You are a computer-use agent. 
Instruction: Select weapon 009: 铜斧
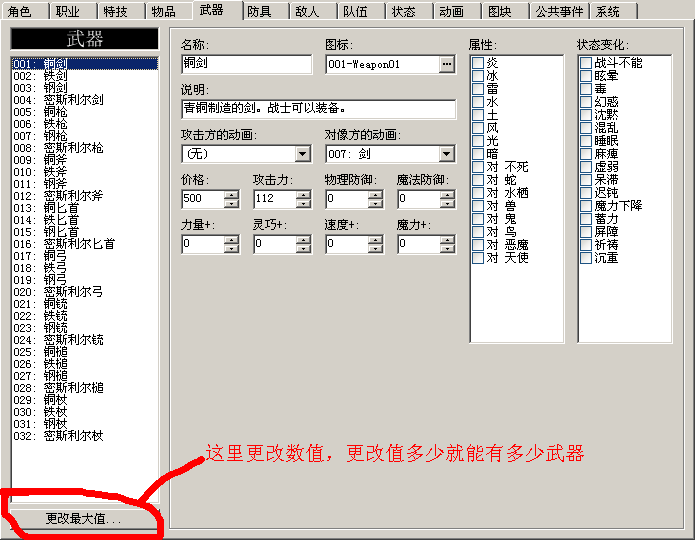pos(85,160)
